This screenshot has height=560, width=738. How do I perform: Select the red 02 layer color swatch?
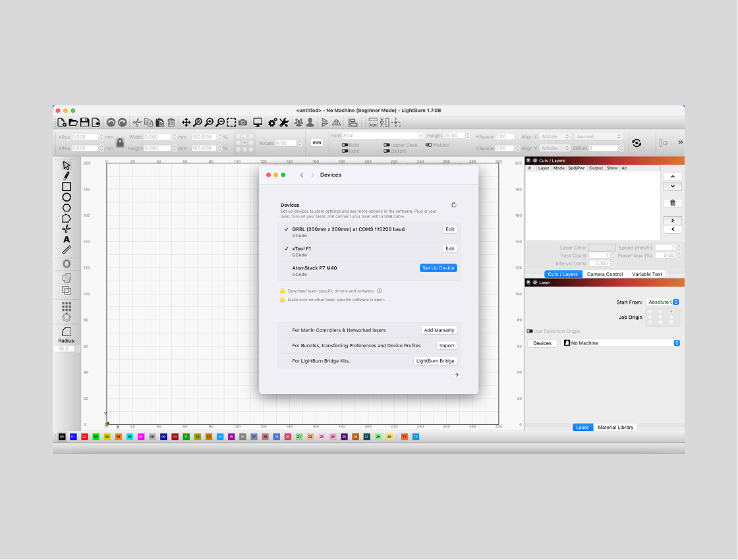tap(85, 437)
